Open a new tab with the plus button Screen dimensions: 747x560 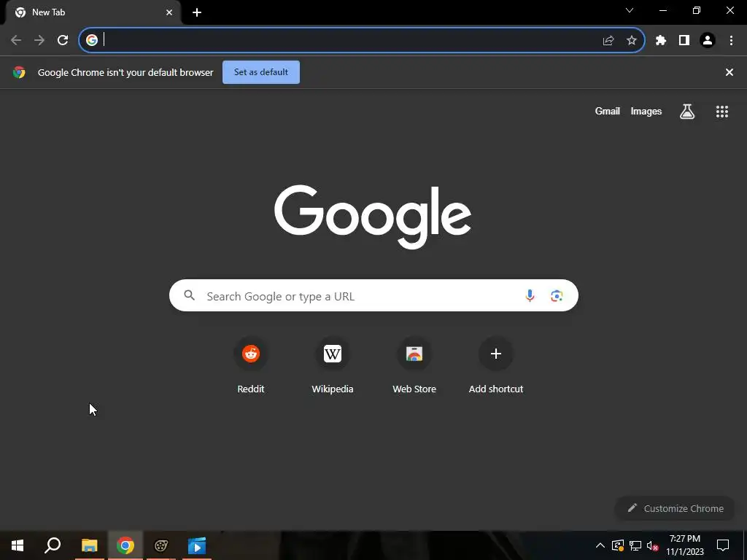point(197,12)
